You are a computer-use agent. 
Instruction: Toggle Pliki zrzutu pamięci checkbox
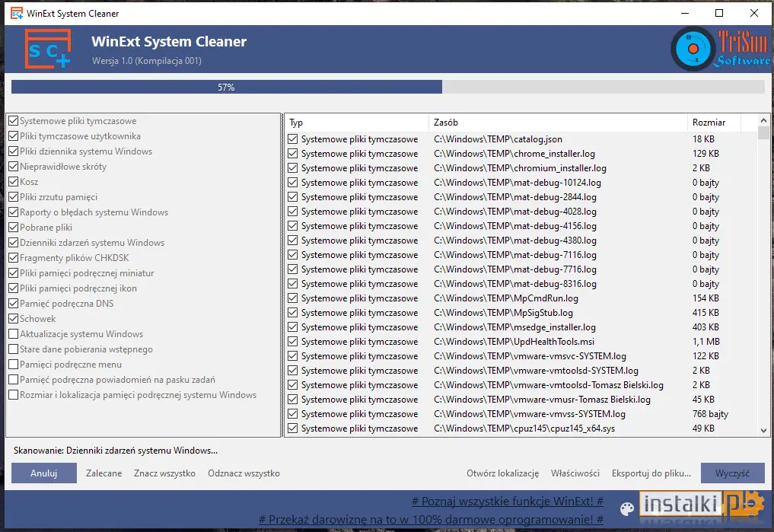[x=14, y=197]
